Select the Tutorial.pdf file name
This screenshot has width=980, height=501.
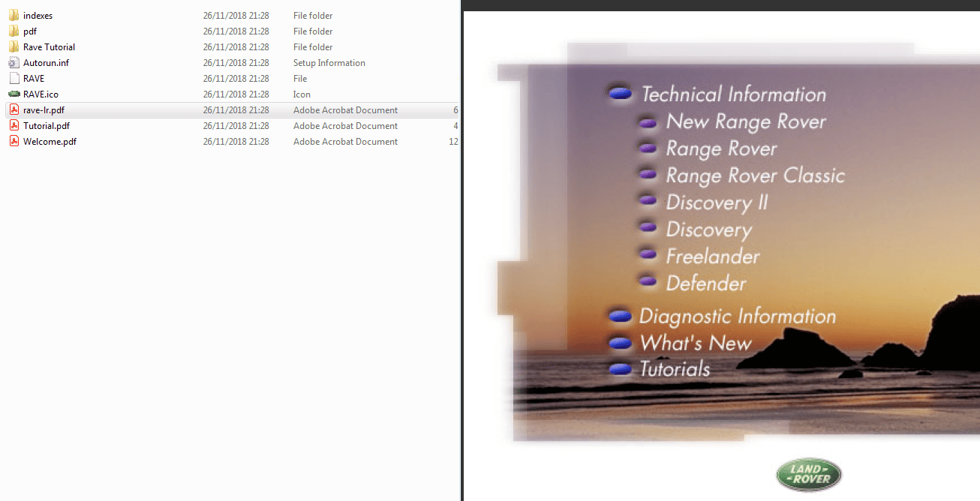47,126
